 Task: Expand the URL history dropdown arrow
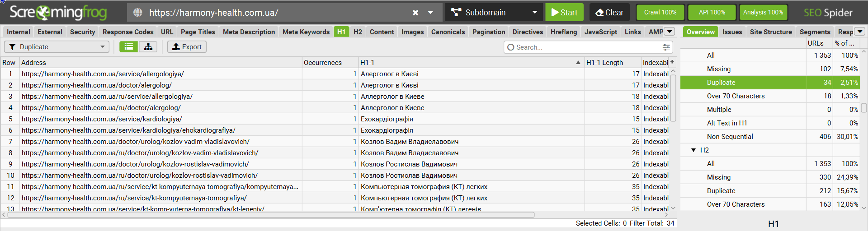tap(430, 13)
